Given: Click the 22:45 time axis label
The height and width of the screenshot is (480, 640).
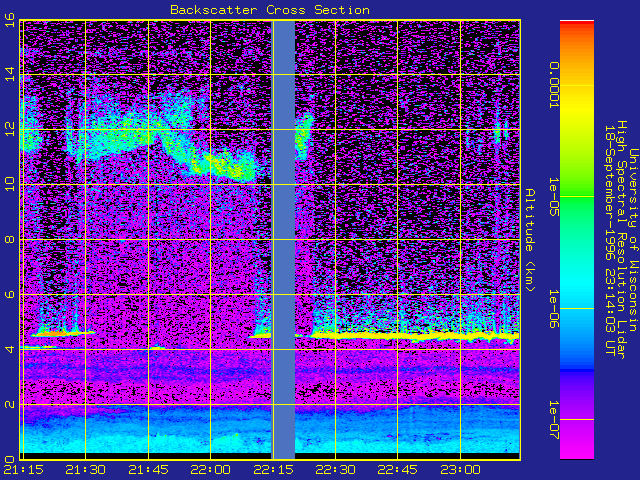Looking at the screenshot, I should [398, 470].
